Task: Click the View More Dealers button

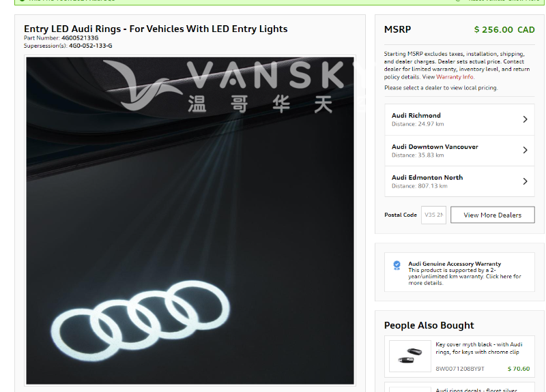Action: click(x=492, y=215)
